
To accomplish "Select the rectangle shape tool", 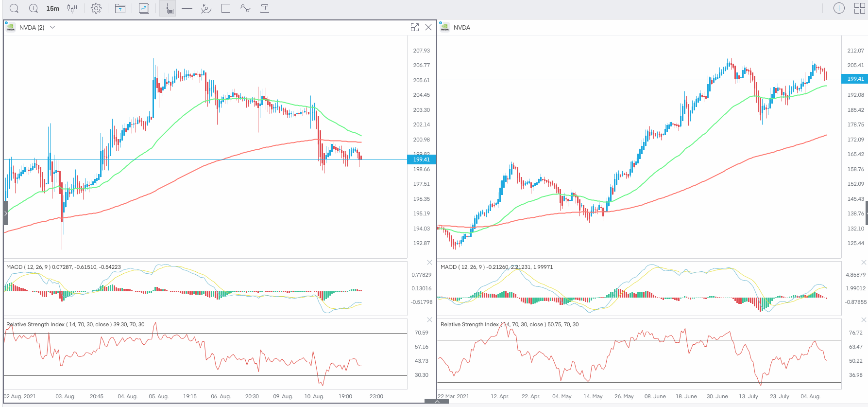I will [226, 8].
